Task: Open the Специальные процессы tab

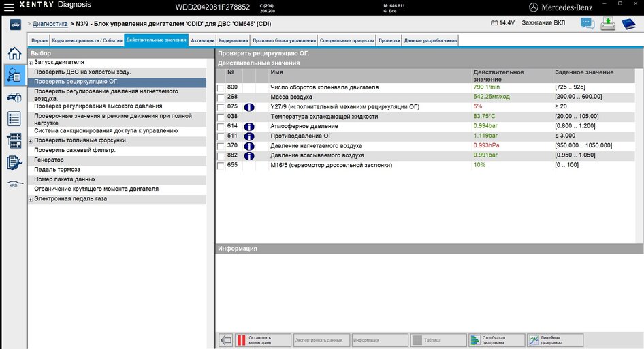Action: (347, 40)
